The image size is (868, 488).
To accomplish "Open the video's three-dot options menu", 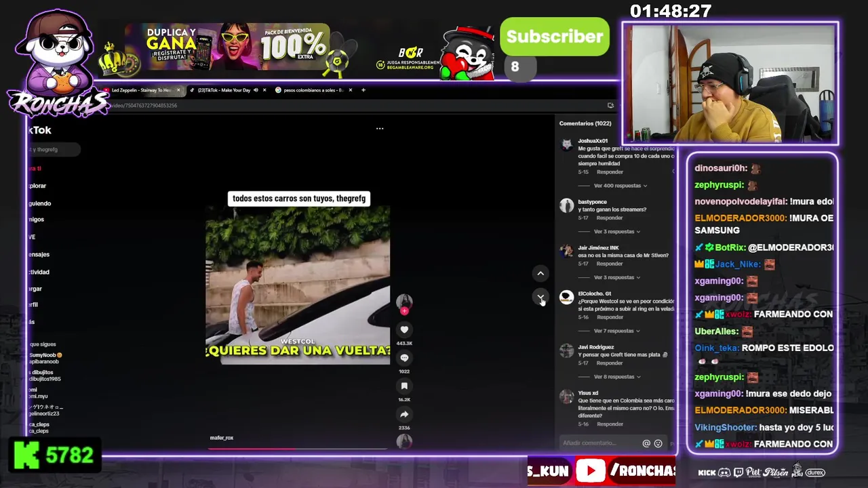I will 380,128.
